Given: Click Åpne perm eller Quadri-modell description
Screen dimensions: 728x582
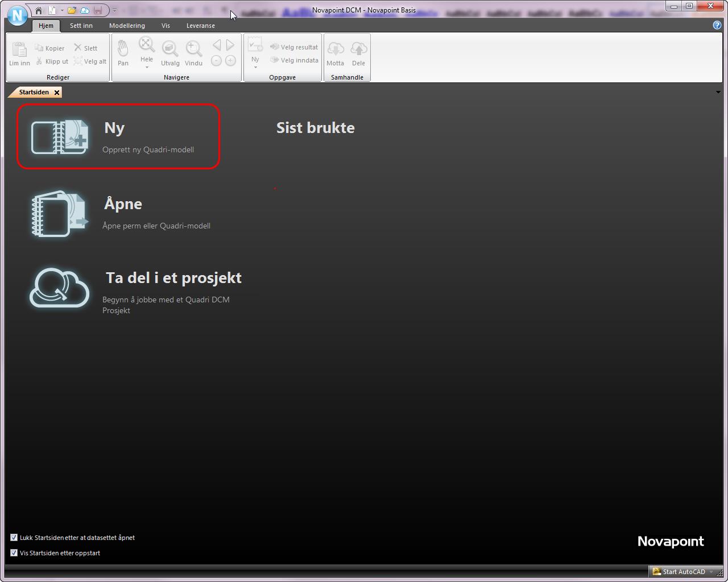Looking at the screenshot, I should (156, 226).
